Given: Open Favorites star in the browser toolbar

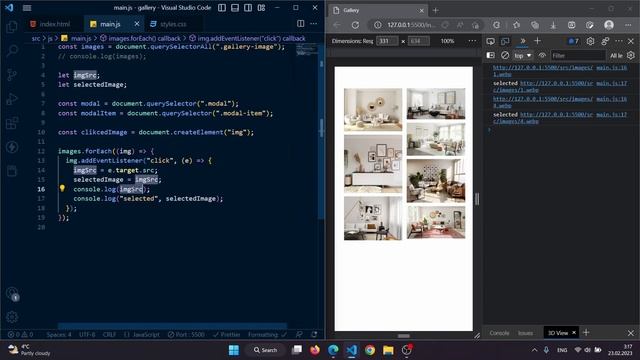Looking at the screenshot, I should 516,25.
